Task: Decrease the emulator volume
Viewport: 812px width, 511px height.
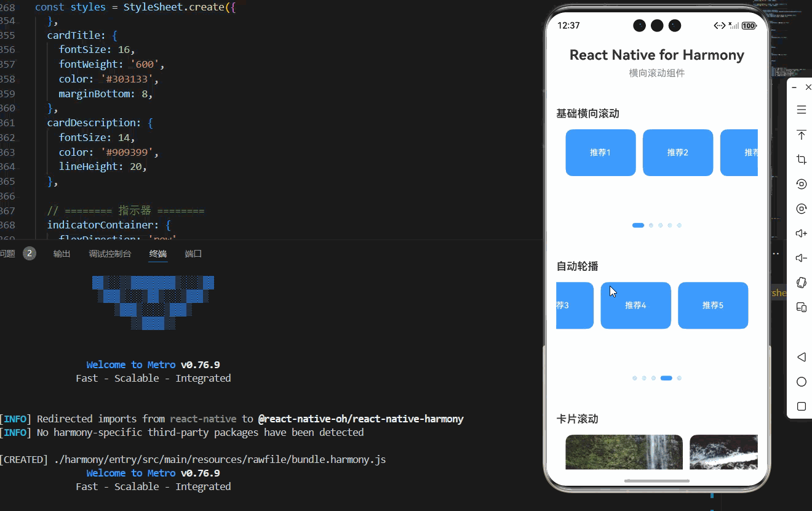Action: tap(801, 258)
